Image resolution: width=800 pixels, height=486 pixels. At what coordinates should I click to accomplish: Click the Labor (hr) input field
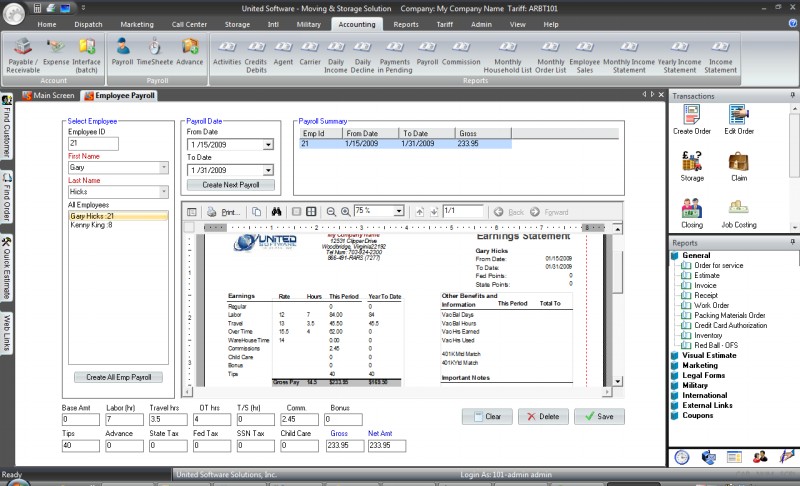(x=124, y=419)
